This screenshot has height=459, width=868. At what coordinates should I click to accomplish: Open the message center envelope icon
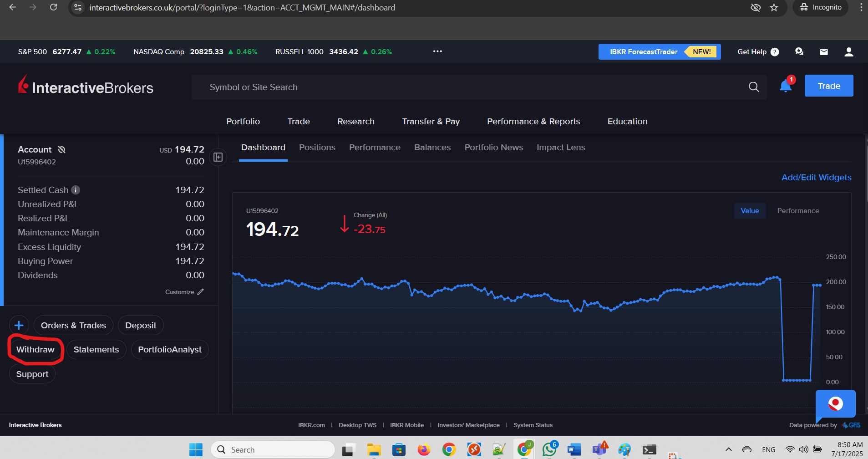[824, 52]
